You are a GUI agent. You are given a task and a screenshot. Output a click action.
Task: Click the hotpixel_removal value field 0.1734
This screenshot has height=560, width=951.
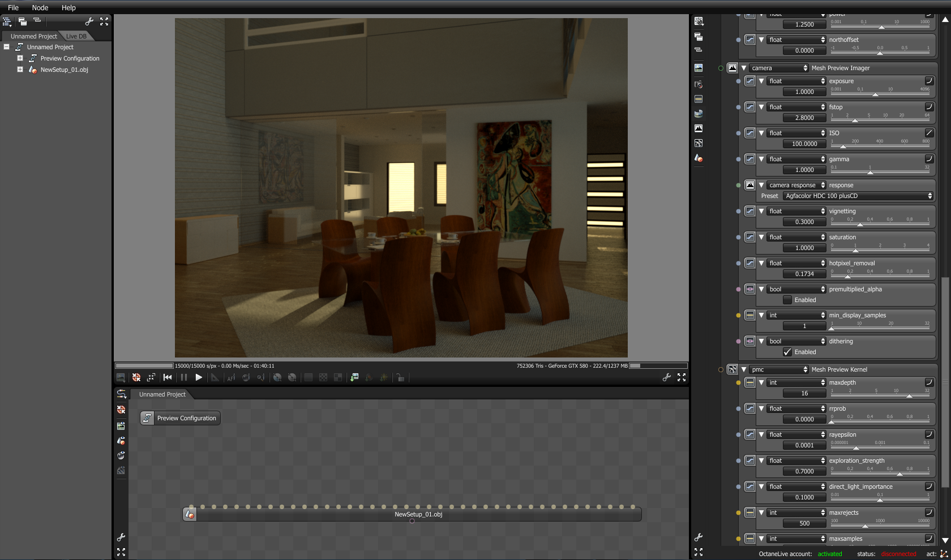tap(804, 274)
